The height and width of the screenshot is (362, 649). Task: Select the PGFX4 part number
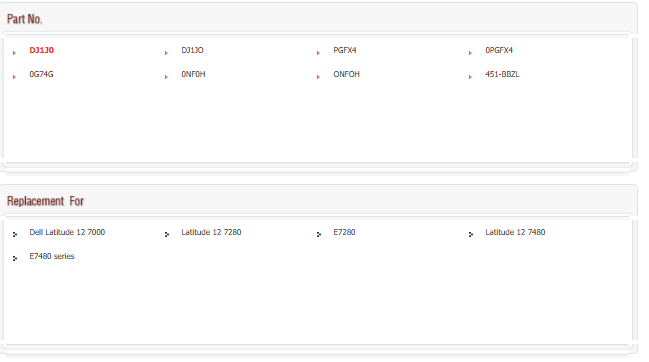coord(345,50)
